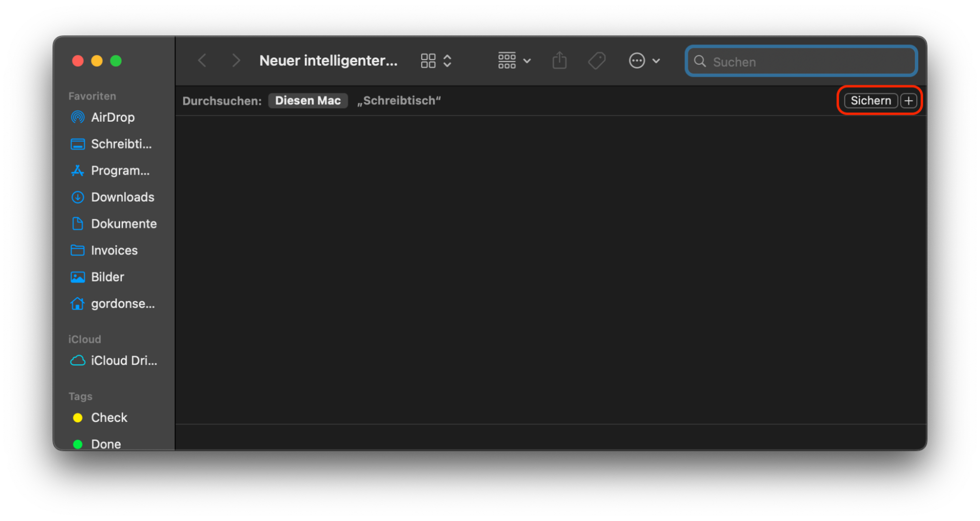Switch to icon grid view
The image size is (980, 521).
pyautogui.click(x=427, y=60)
